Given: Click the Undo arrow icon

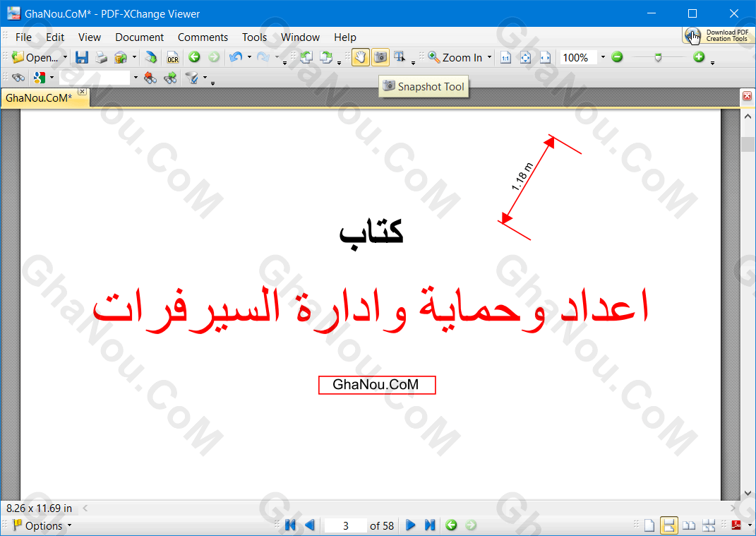Looking at the screenshot, I should [236, 58].
